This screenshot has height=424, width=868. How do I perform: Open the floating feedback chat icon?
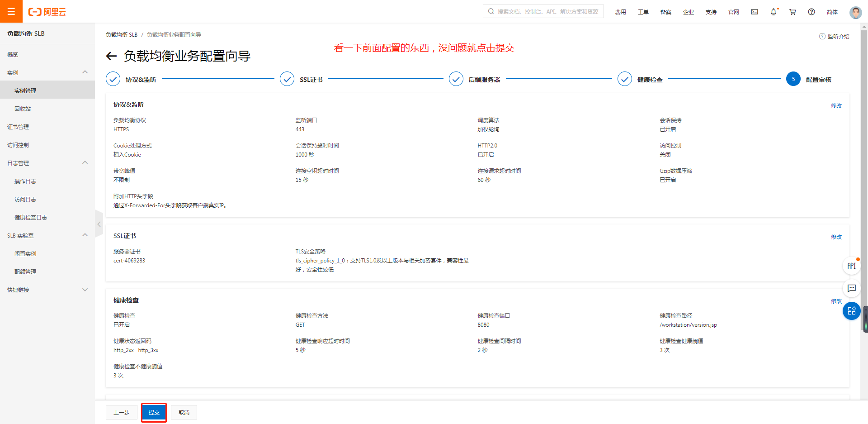[851, 288]
